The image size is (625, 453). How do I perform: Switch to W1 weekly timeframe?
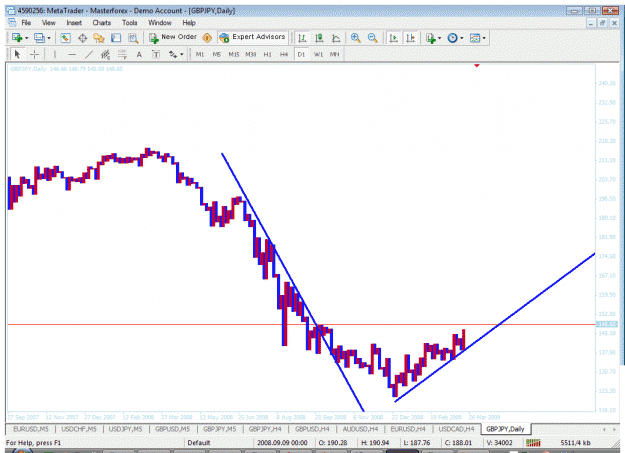click(318, 54)
